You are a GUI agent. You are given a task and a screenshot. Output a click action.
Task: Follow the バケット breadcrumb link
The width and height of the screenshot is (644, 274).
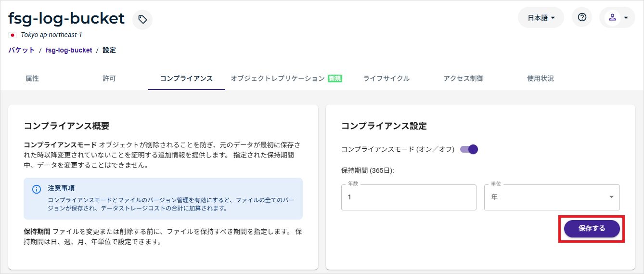(22, 50)
